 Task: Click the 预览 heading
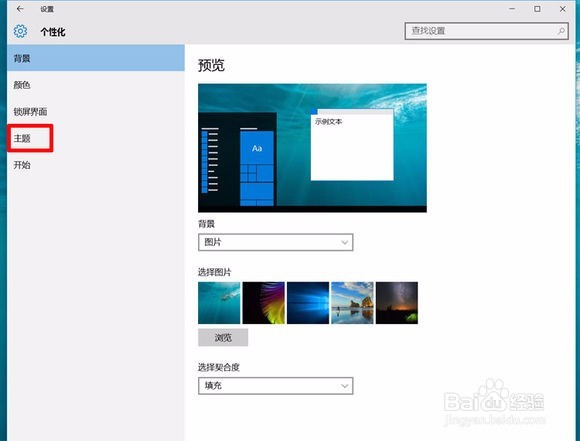tap(211, 65)
